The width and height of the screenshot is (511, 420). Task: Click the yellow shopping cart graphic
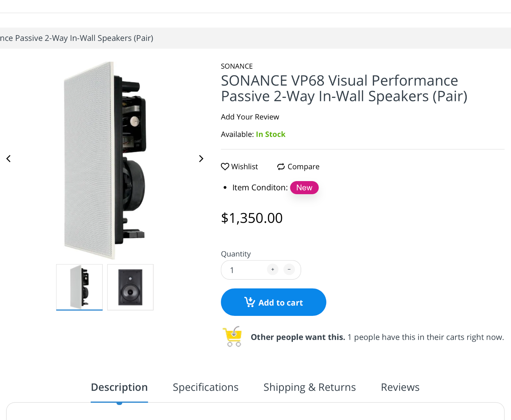233,336
